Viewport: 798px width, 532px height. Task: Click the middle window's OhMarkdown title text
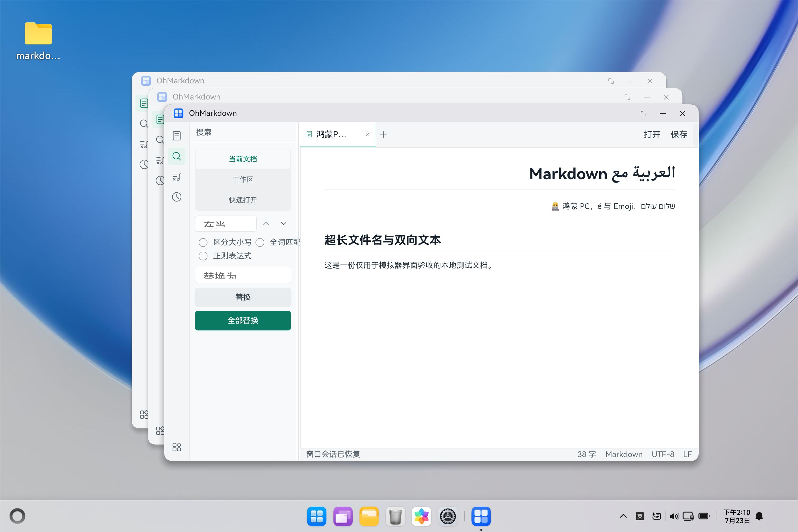(196, 97)
